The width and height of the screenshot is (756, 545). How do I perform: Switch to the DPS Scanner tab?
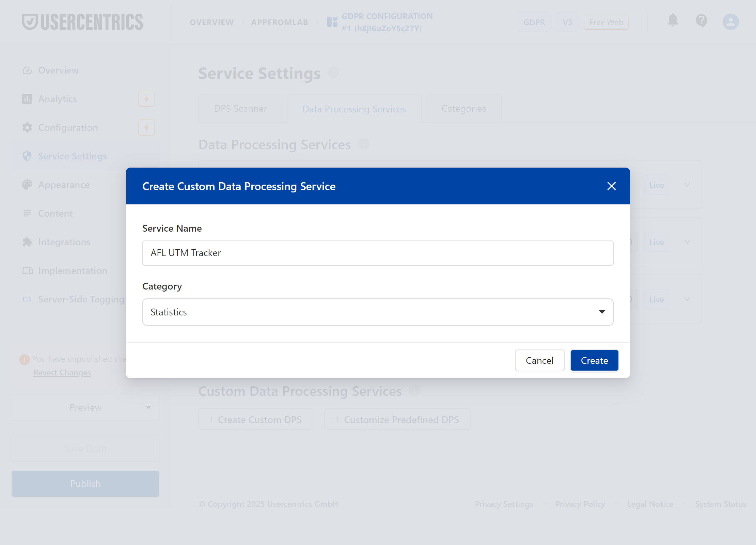240,108
